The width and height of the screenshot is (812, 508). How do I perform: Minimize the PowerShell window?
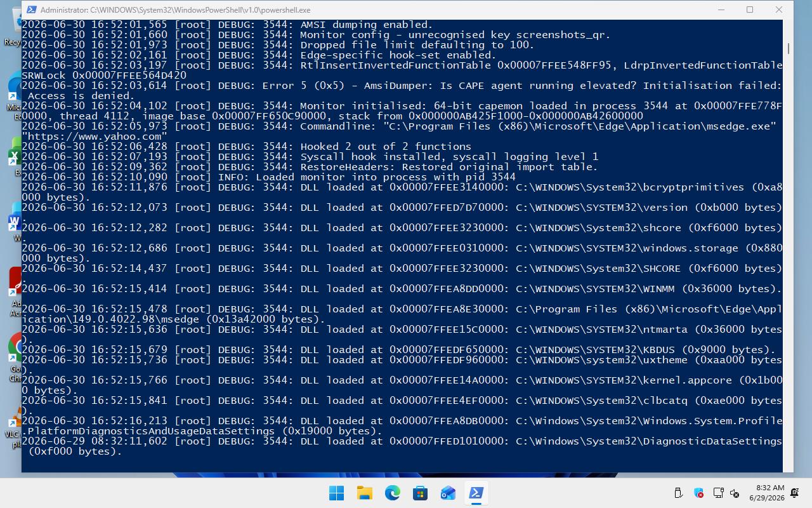pos(721,10)
